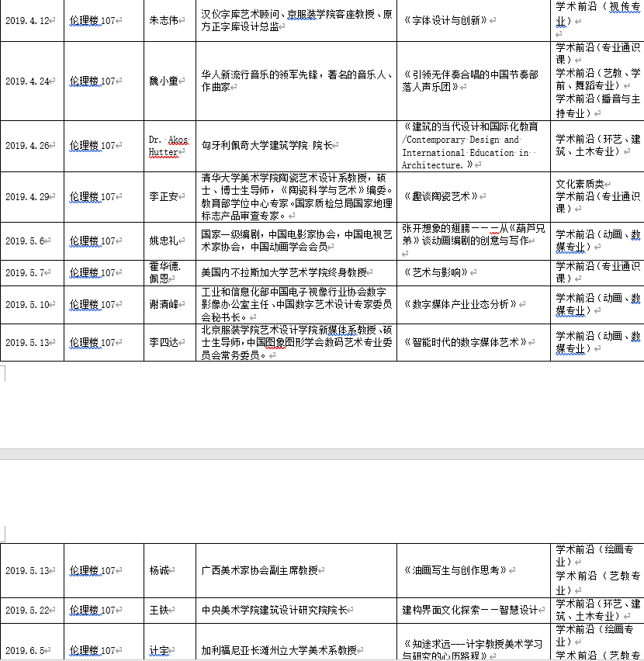The height and width of the screenshot is (661, 644).
Task: Click the name 杨诚 on second page
Action: [x=158, y=570]
